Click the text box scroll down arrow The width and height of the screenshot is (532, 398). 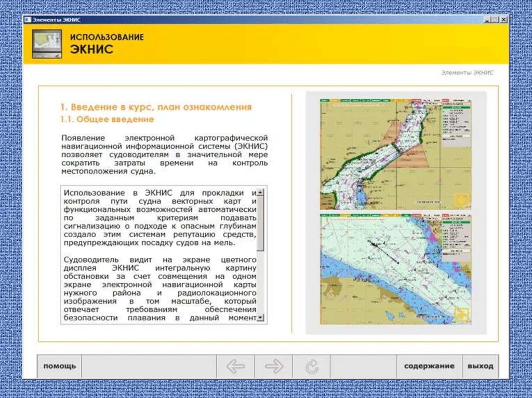click(260, 318)
